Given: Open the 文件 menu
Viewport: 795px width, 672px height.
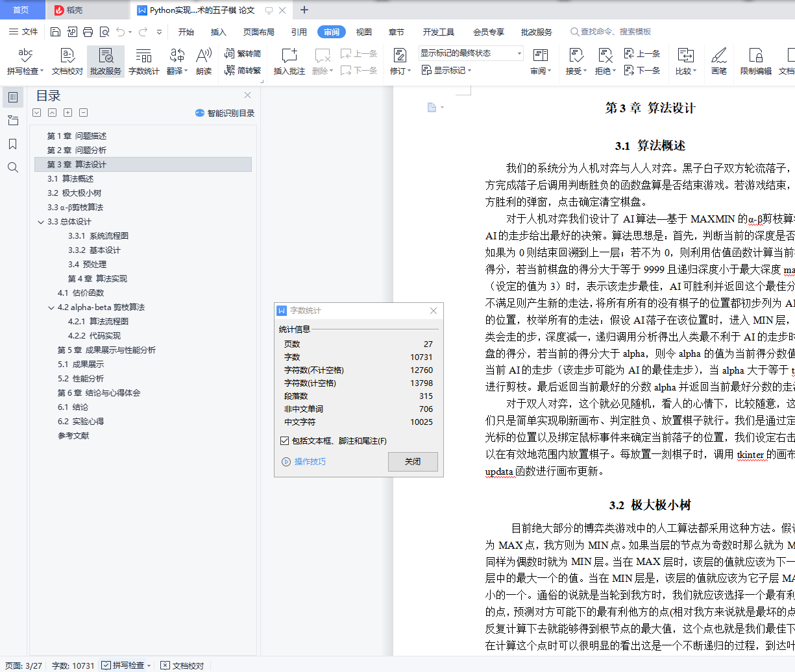Looking at the screenshot, I should (23, 32).
